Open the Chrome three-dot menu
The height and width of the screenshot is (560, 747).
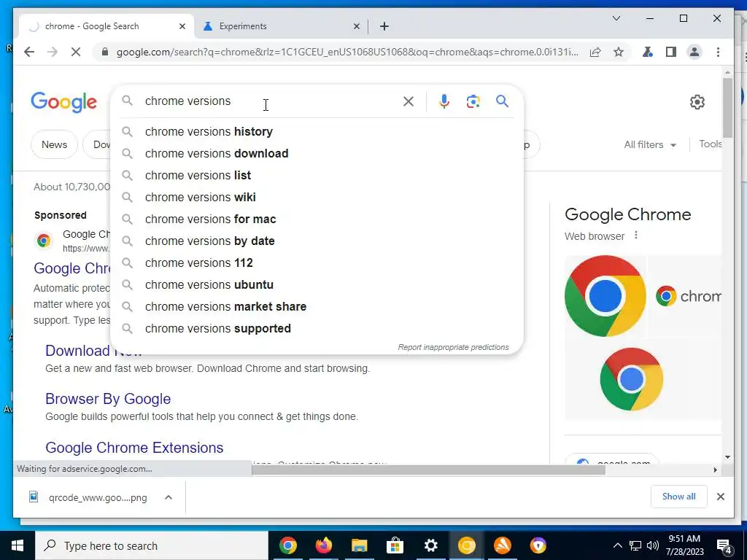(x=718, y=52)
